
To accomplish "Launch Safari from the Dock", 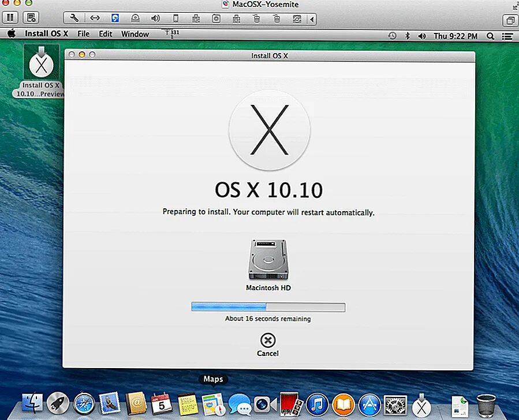I will [x=84, y=403].
